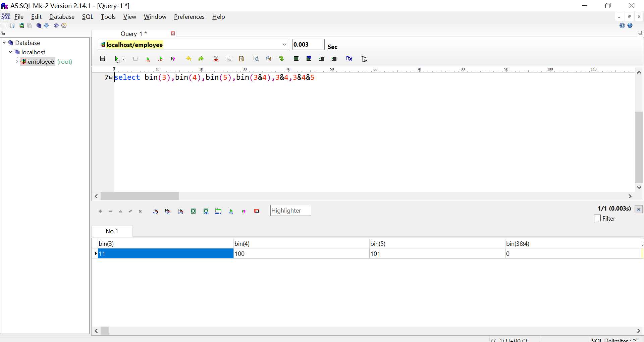The height and width of the screenshot is (342, 644).
Task: Collapse the localhost tree node
Action: click(11, 52)
